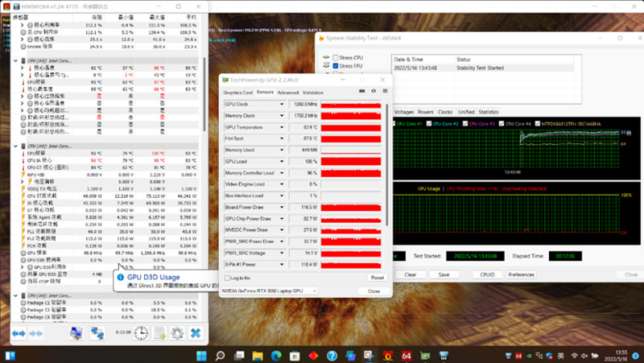Click GPU-Z Reset button
This screenshot has height=363, width=644.
point(378,278)
